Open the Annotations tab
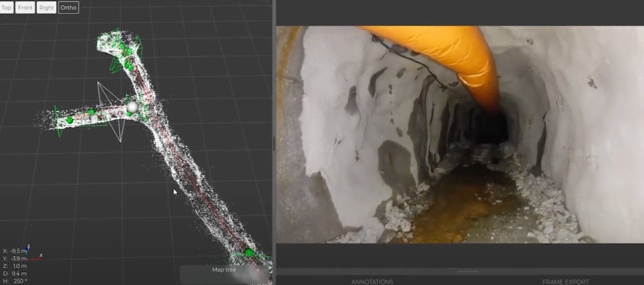Screen dimensions: 644x285 pyautogui.click(x=372, y=281)
